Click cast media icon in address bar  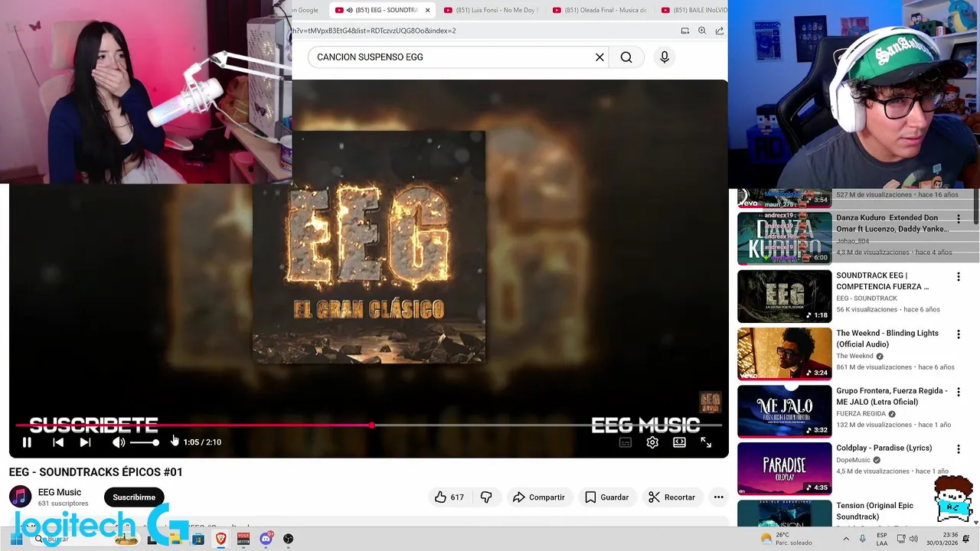685,31
